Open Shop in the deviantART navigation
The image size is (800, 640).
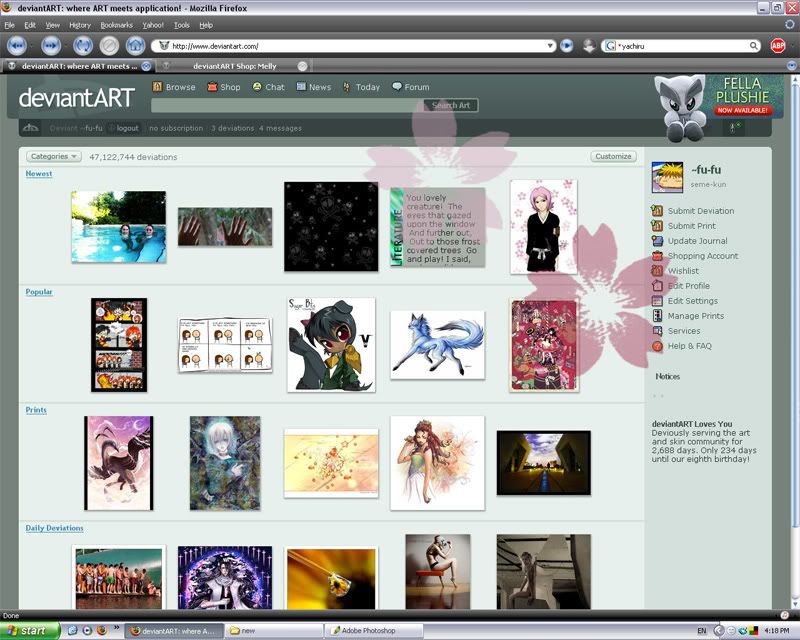(x=223, y=87)
